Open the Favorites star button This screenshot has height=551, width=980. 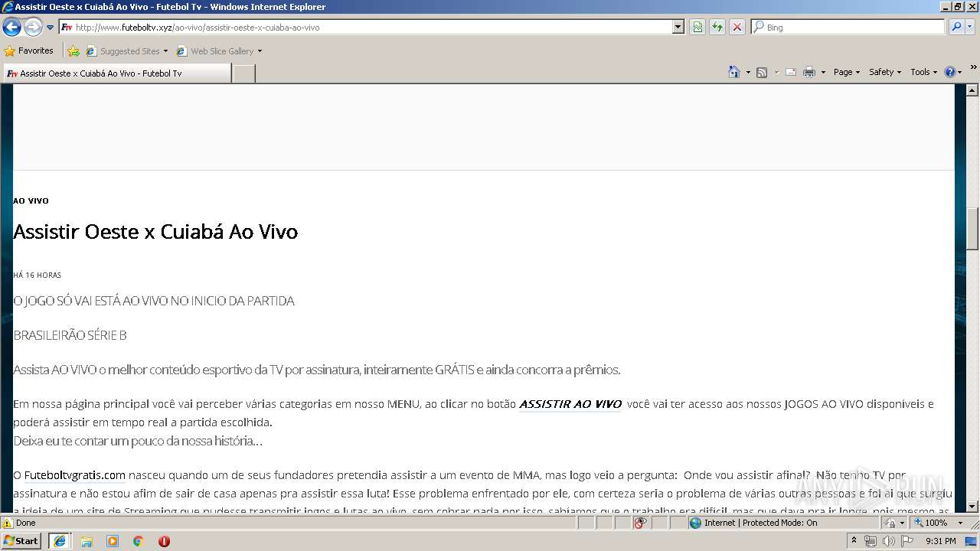pos(29,51)
